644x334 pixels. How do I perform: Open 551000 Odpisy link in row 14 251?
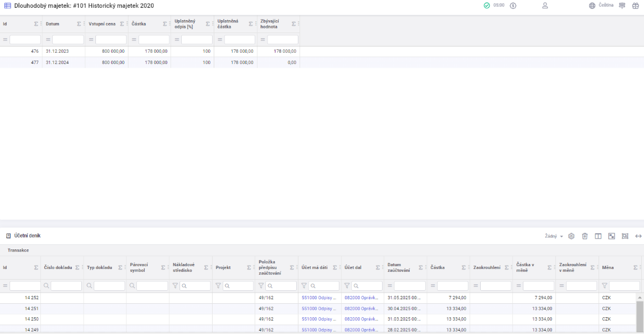coord(319,309)
